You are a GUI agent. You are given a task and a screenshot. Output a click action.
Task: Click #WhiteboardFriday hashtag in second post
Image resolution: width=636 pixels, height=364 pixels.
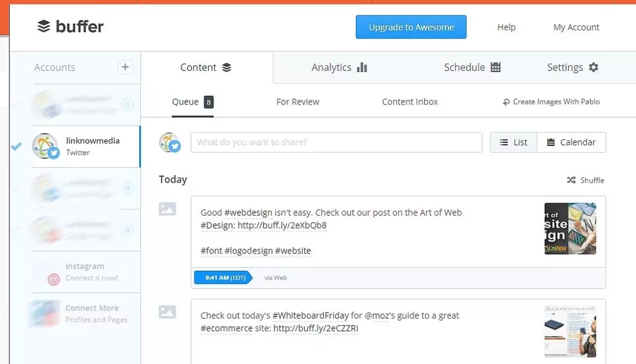pos(311,316)
